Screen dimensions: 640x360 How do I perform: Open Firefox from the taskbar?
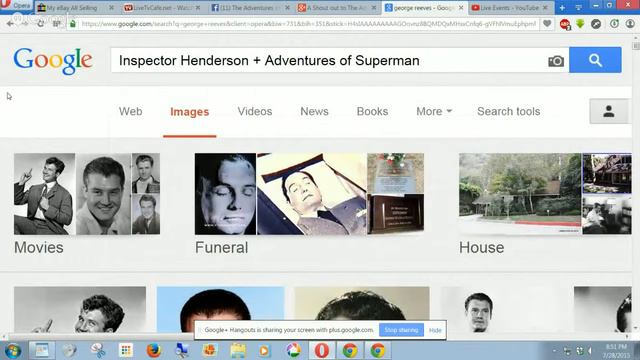click(153, 351)
